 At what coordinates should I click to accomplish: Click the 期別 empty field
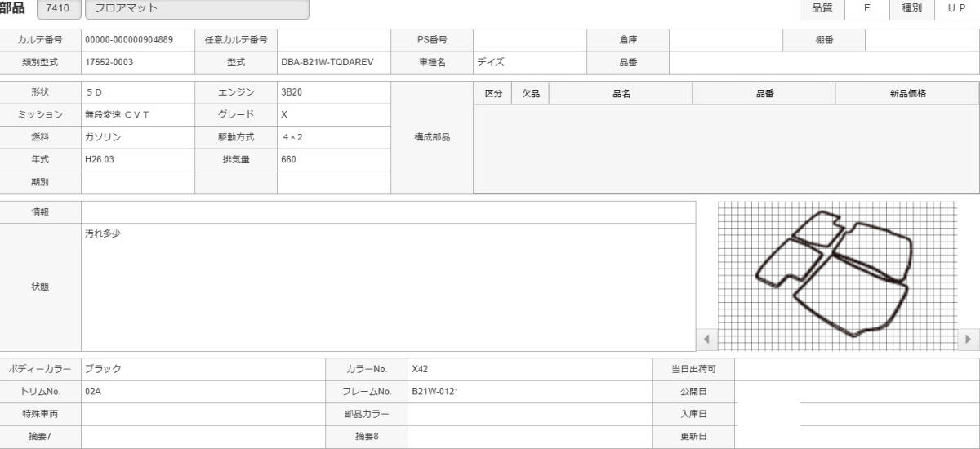click(x=138, y=182)
